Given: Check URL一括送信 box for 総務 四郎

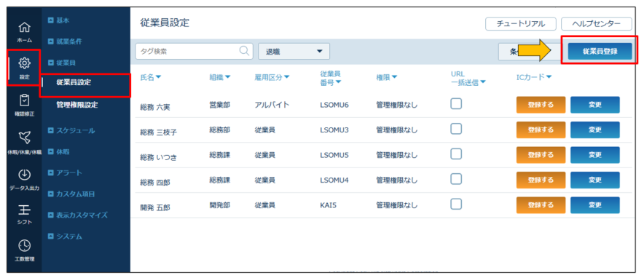Looking at the screenshot, I should [x=456, y=179].
